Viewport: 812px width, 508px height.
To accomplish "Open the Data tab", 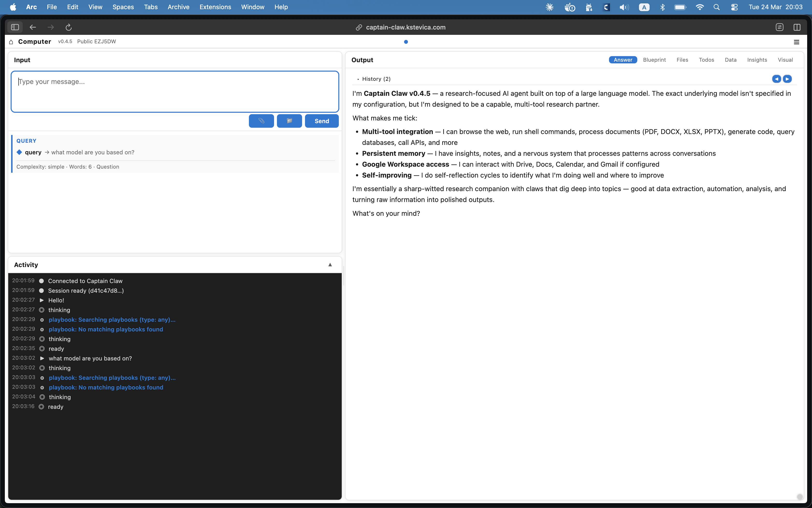I will click(731, 60).
